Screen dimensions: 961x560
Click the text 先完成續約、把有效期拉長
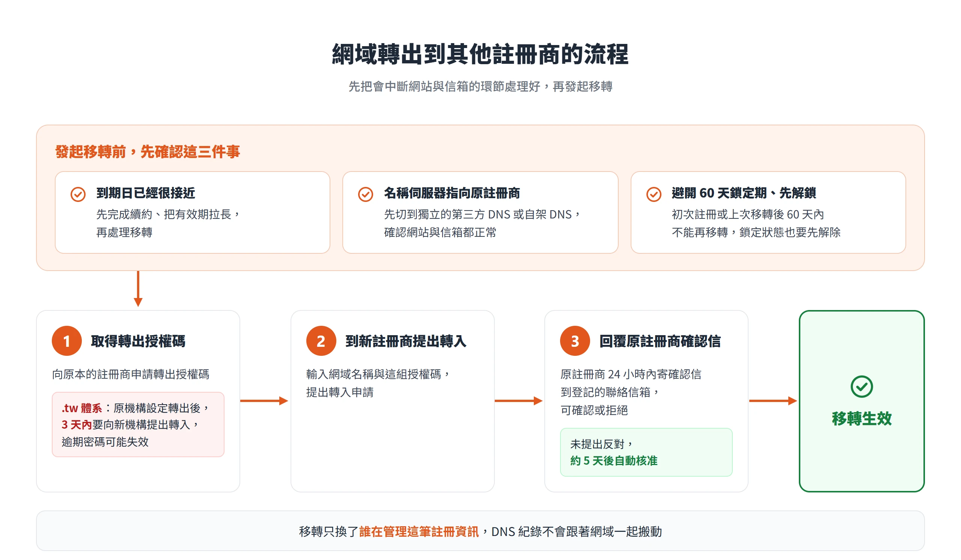(164, 214)
